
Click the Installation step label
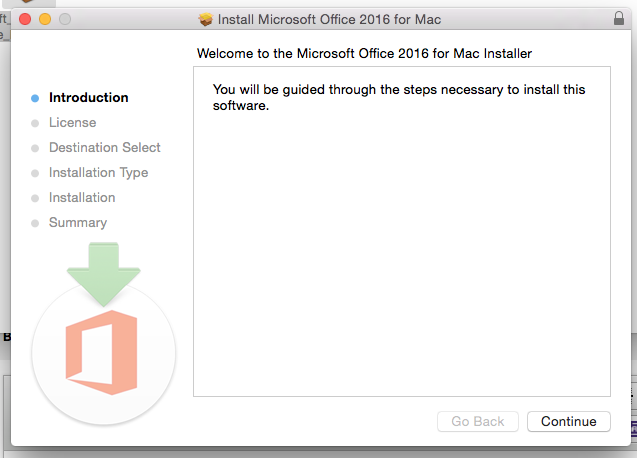coord(82,198)
